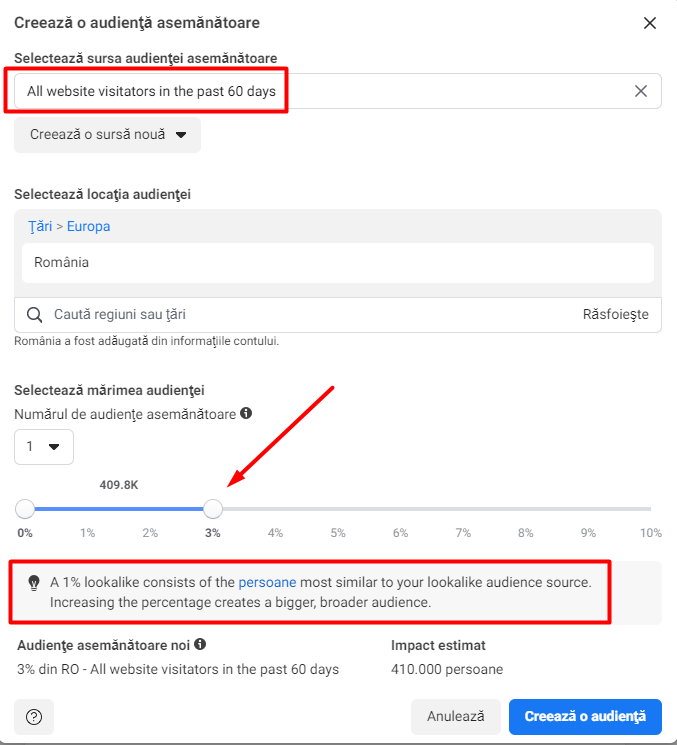Follow the persoane link in the tip
The image size is (677, 745).
pos(265,582)
